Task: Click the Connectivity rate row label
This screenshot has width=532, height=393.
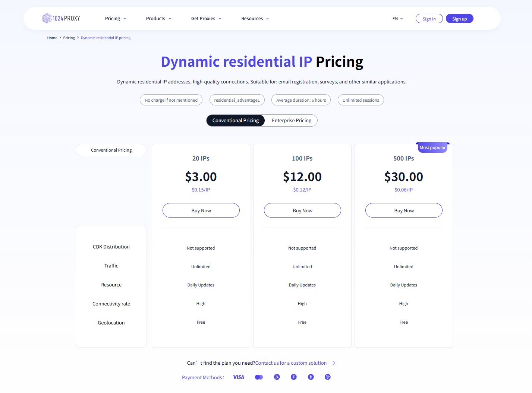Action: coord(111,304)
